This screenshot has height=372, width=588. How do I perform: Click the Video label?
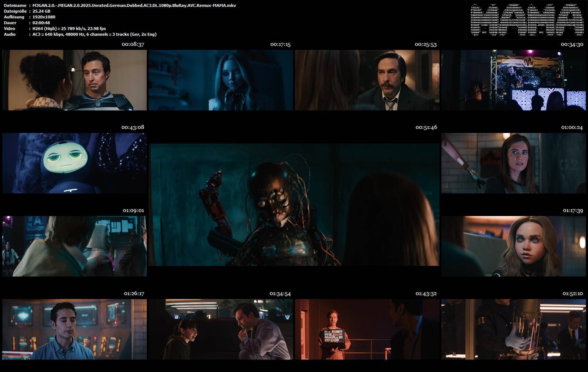coord(10,28)
